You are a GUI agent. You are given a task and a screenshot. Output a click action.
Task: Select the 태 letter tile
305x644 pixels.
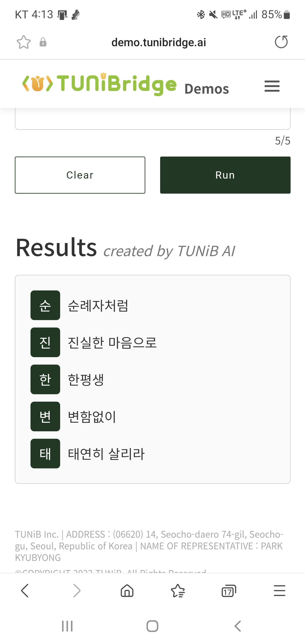45,454
